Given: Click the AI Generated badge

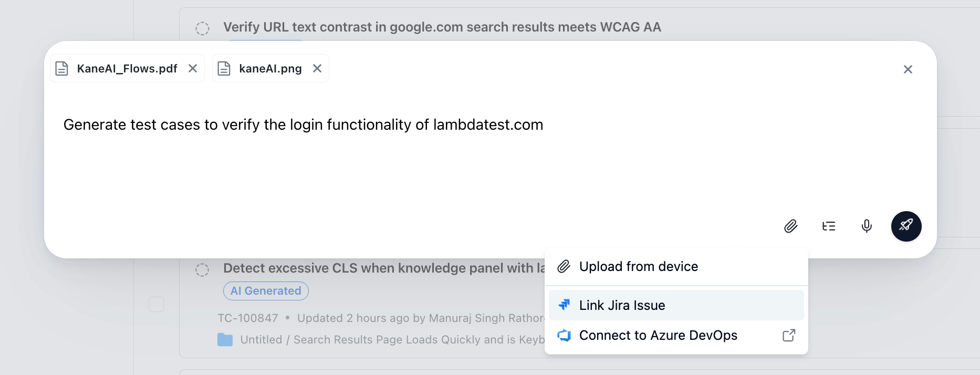Looking at the screenshot, I should (x=266, y=290).
